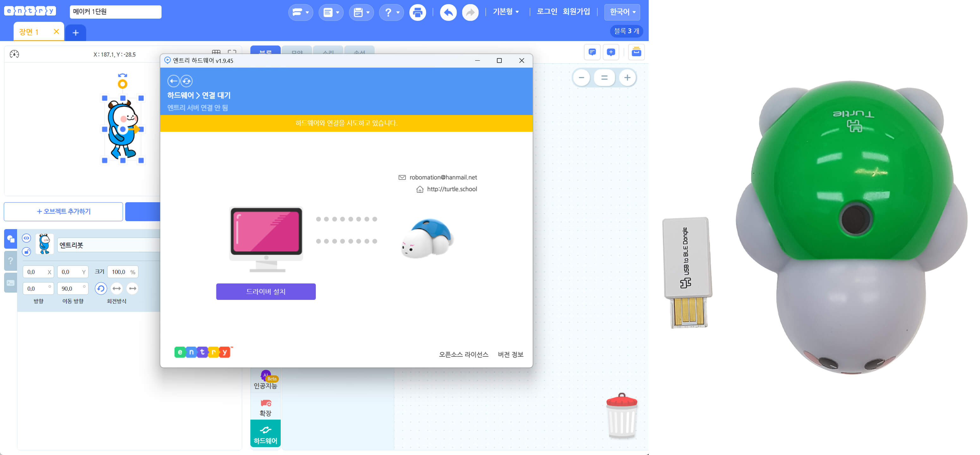Screen dimensions: 980x455
Task: Click the 방향 direction field
Action: point(38,288)
